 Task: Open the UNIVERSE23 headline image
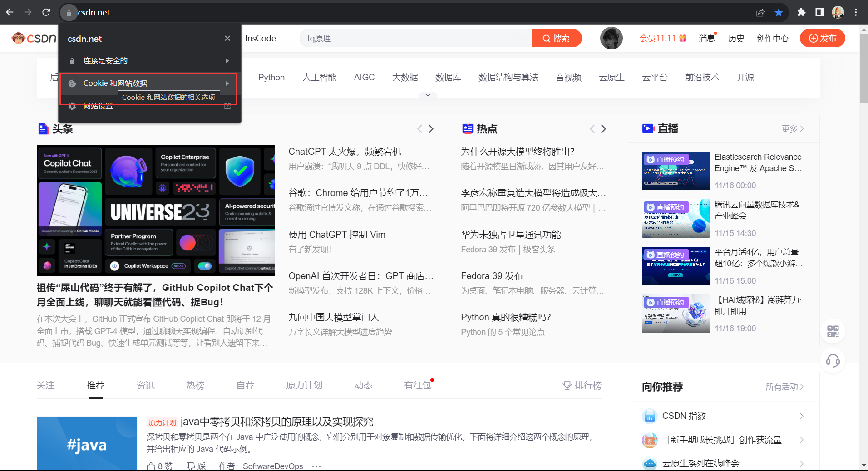(156, 211)
